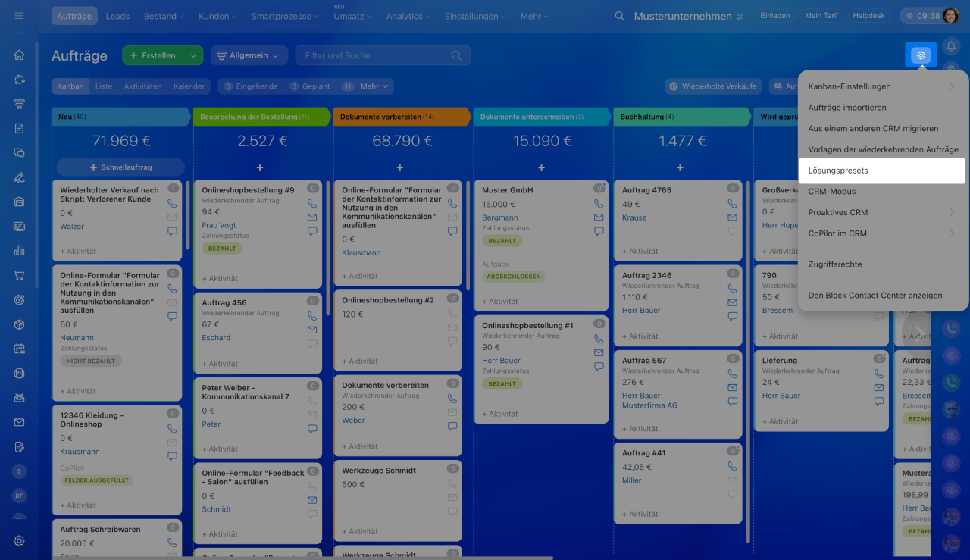Click chat icon on Muster GmbH card
The image size is (970, 560).
(x=599, y=231)
